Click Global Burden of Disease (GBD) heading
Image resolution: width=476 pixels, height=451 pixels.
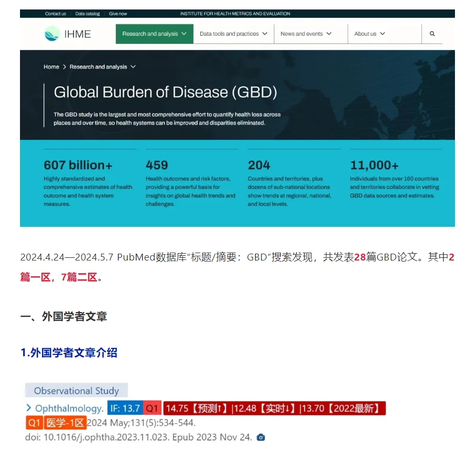point(166,92)
